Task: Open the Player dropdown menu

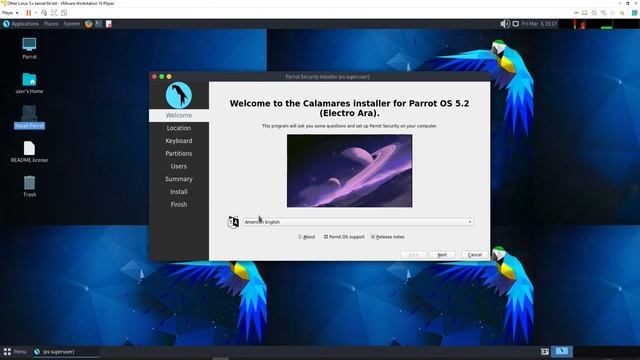Action: click(10, 13)
